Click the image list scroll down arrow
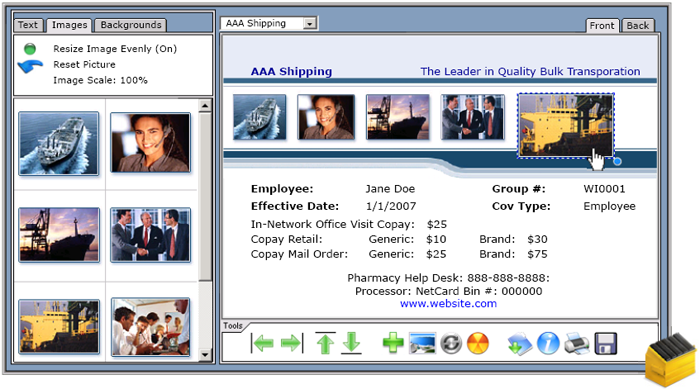Screen dimensions: 700x389 point(205,355)
